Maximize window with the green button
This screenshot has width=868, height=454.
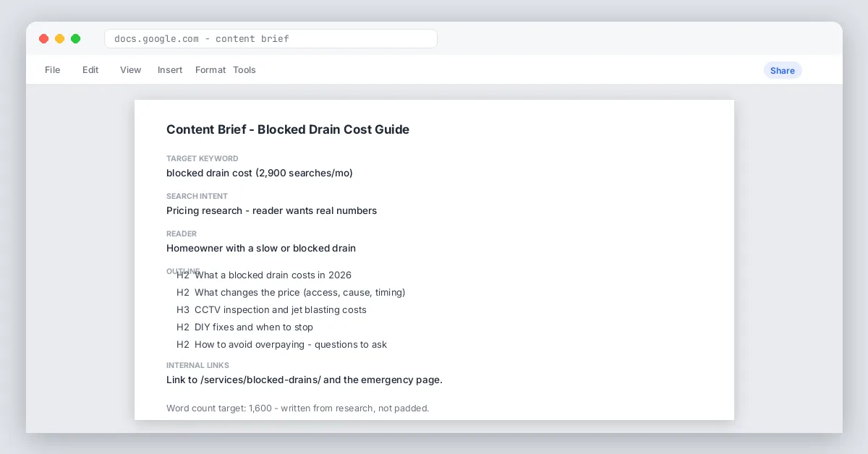pyautogui.click(x=75, y=39)
